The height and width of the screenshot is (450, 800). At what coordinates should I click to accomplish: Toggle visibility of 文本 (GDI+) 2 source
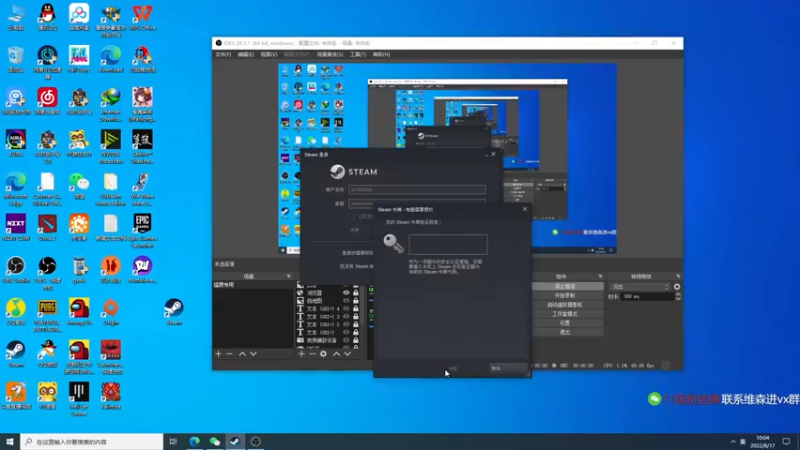[x=346, y=324]
